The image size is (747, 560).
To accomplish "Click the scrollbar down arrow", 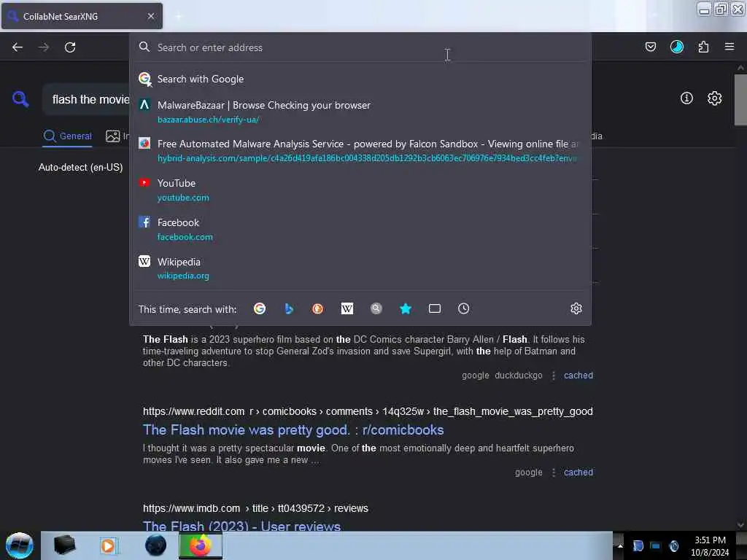I will (740, 525).
